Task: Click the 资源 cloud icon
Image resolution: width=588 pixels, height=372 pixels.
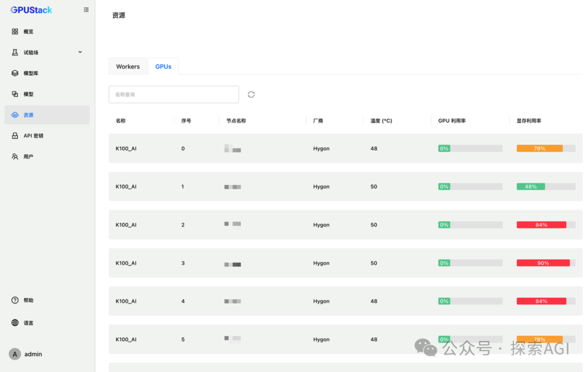Action: 15,115
